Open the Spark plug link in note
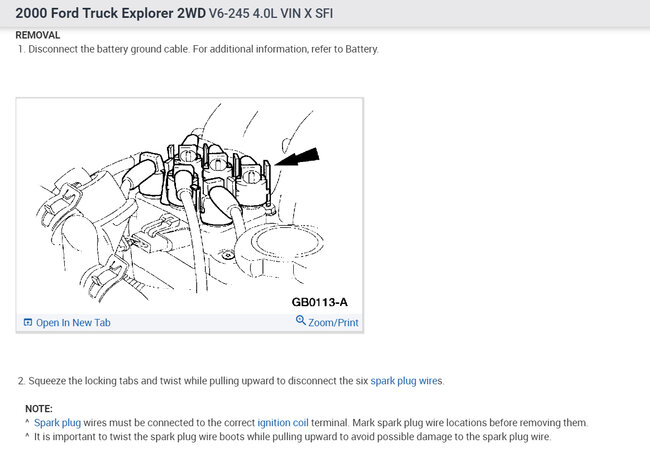Image resolution: width=650 pixels, height=472 pixels. pyautogui.click(x=57, y=423)
